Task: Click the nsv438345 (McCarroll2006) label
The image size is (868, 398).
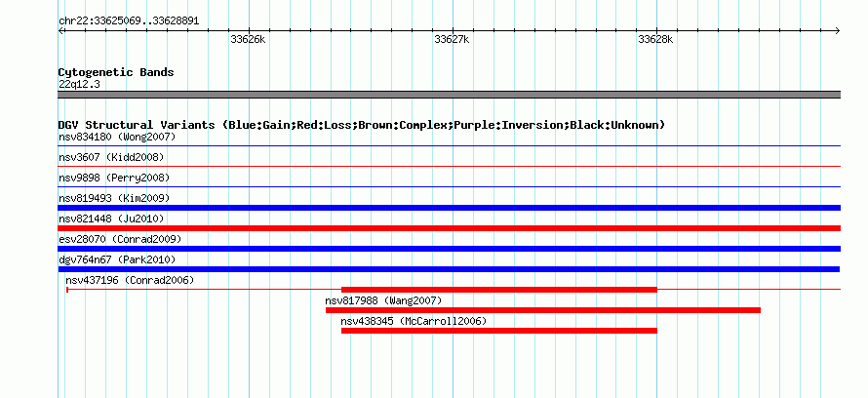Action: tap(414, 321)
